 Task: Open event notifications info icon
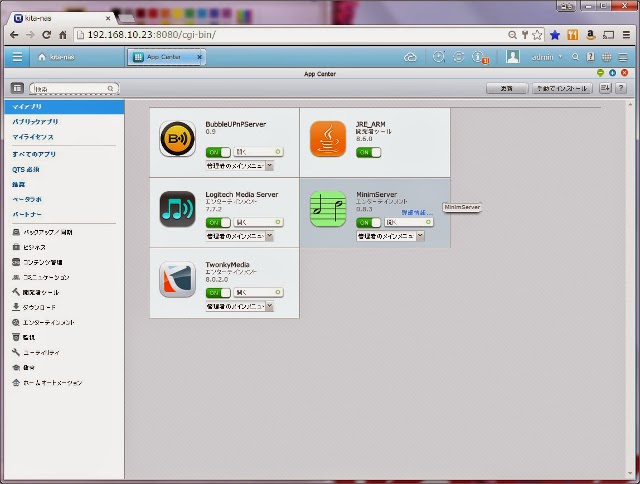pyautogui.click(x=480, y=57)
